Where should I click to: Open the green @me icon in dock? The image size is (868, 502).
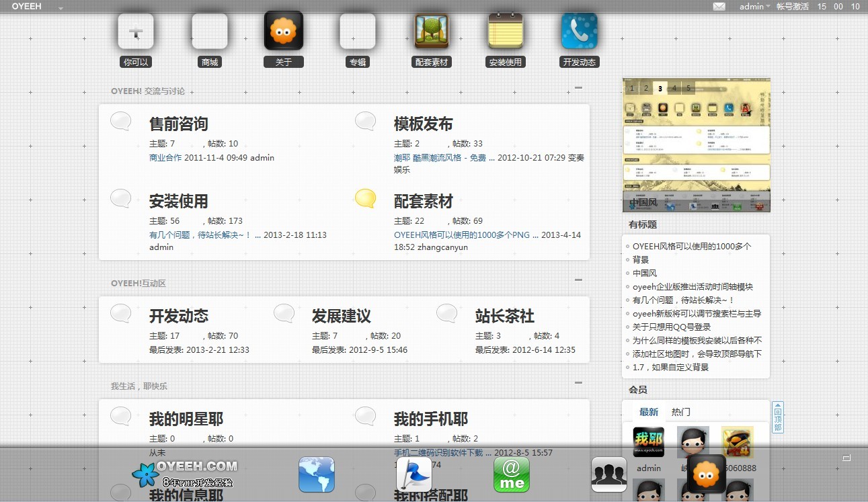tap(512, 474)
